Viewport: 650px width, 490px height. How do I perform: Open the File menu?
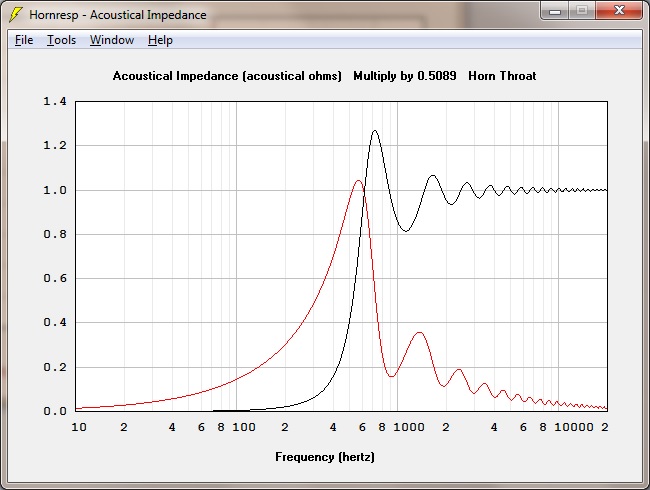click(x=24, y=40)
